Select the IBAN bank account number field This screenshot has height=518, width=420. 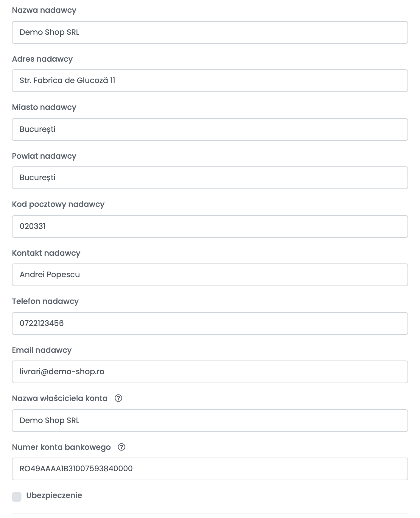[210, 469]
